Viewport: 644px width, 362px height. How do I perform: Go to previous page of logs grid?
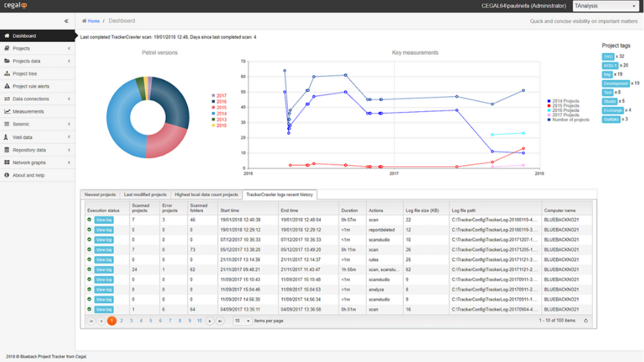click(101, 321)
